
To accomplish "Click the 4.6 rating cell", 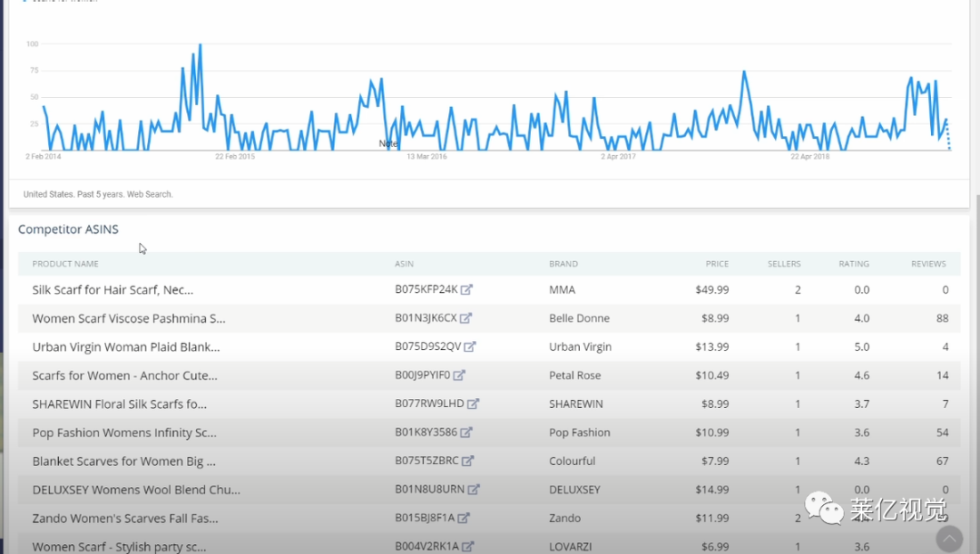I will coord(862,375).
